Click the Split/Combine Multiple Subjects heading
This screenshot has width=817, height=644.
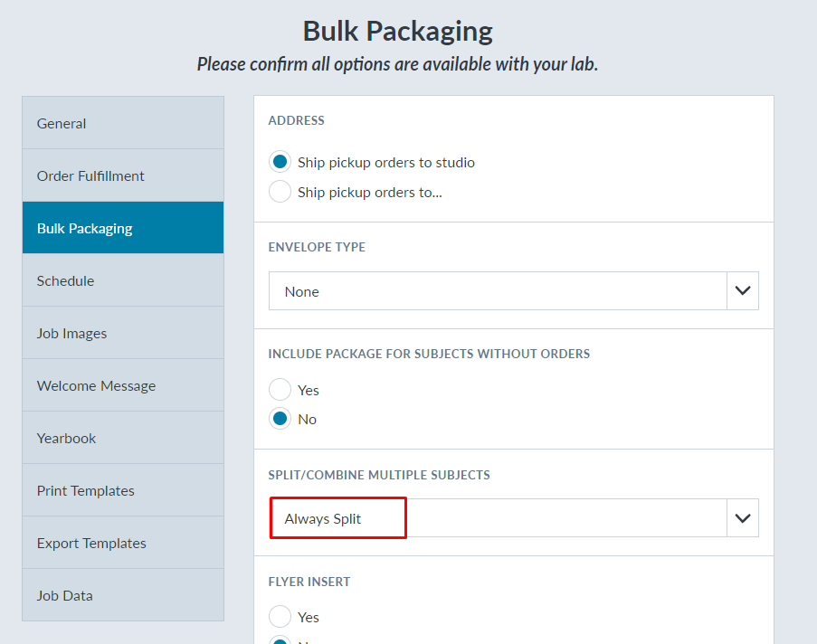coord(379,475)
